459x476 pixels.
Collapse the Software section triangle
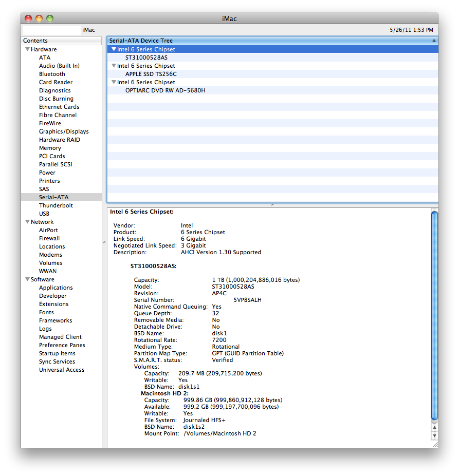tap(27, 279)
